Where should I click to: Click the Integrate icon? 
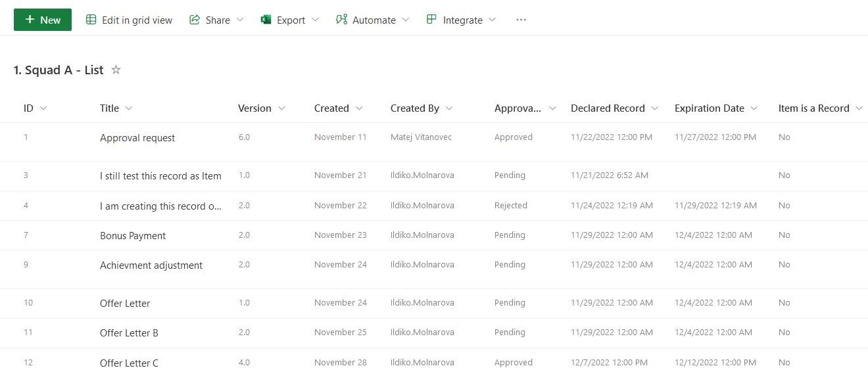coord(431,20)
